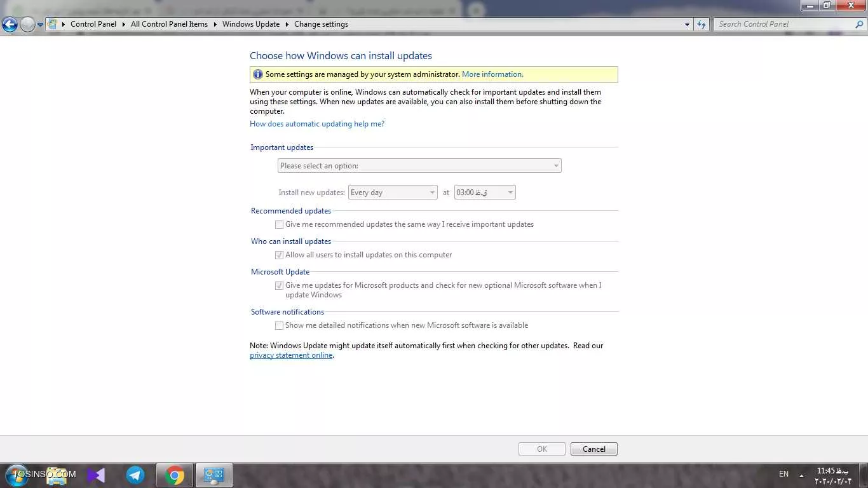Image resolution: width=868 pixels, height=488 pixels.
Task: Open the Every day schedule dropdown
Action: click(393, 193)
